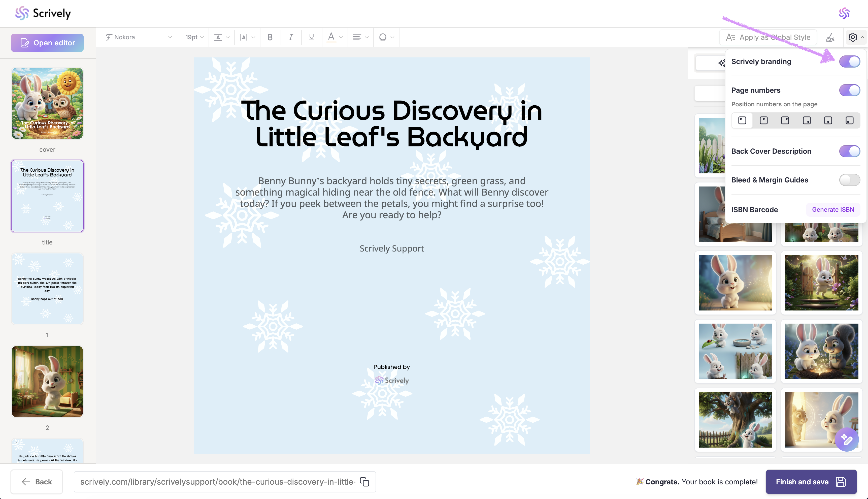
Task: Open the text alignment dropdown
Action: click(x=360, y=37)
